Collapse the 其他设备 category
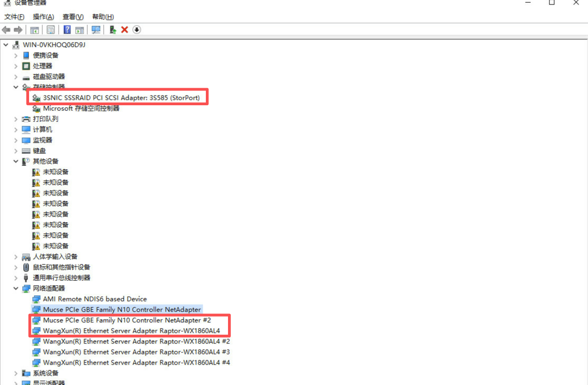 [16, 162]
